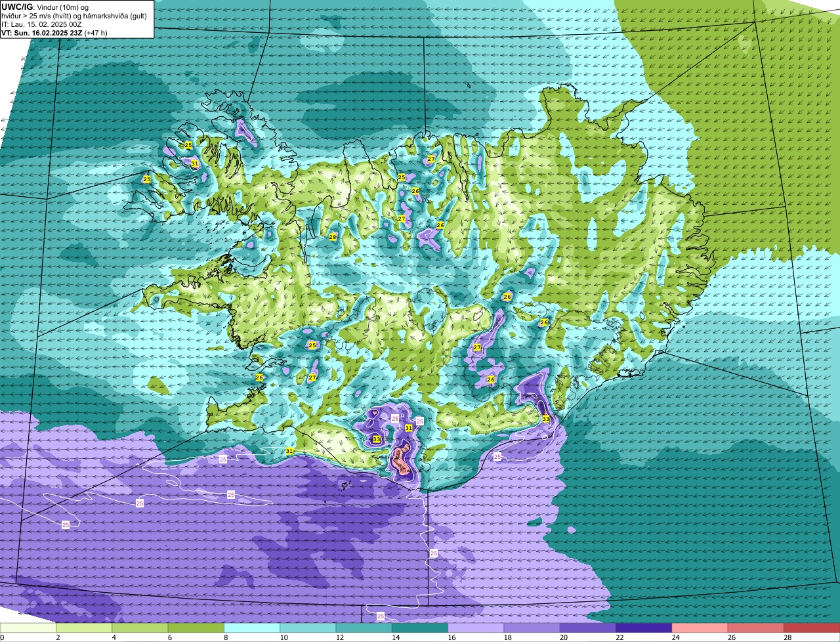
Task: Select the pale yellow 0–2 m/s color segment
Action: 28,628
